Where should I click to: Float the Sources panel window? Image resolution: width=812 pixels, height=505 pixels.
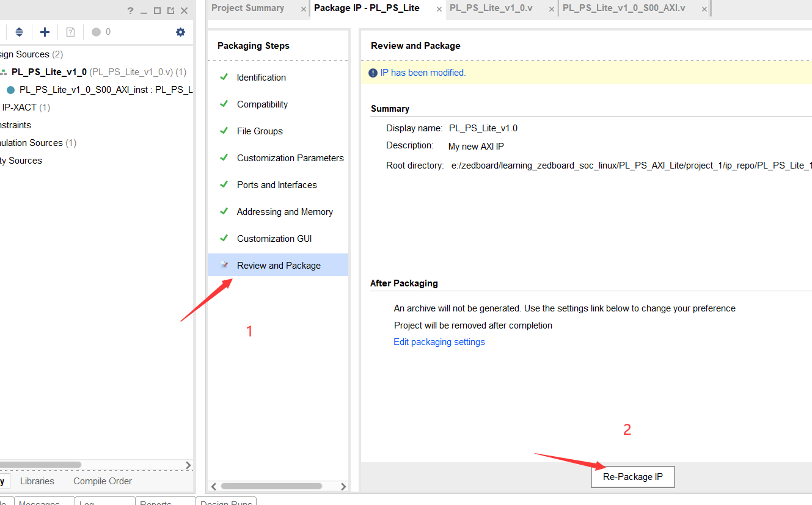170,11
